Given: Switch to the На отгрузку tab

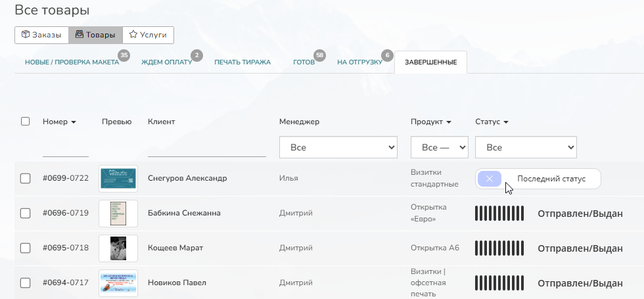Looking at the screenshot, I should pos(359,62).
